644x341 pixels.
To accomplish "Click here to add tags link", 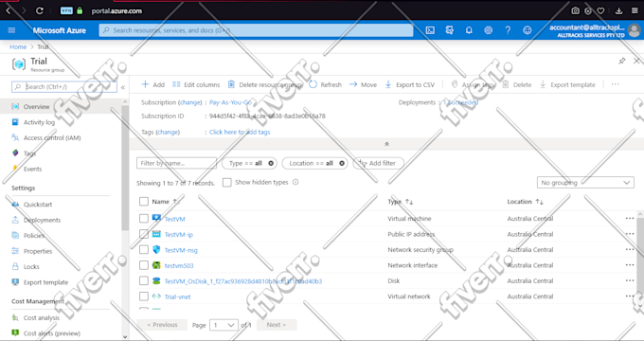I will (240, 132).
